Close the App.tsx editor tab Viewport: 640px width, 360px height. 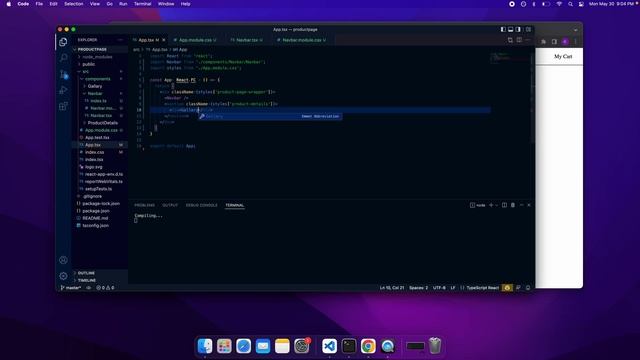164,40
